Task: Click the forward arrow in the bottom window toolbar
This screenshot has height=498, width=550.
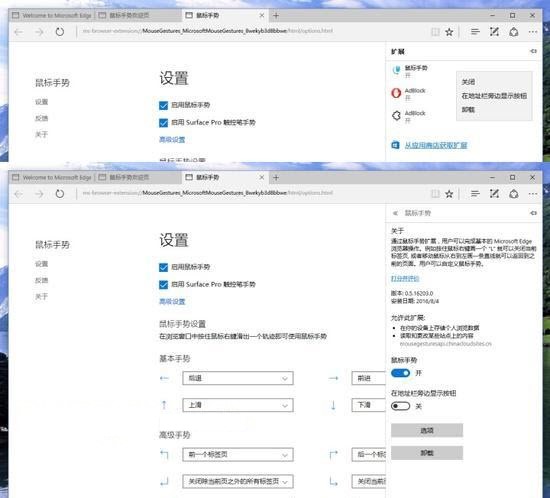Action: [39, 194]
